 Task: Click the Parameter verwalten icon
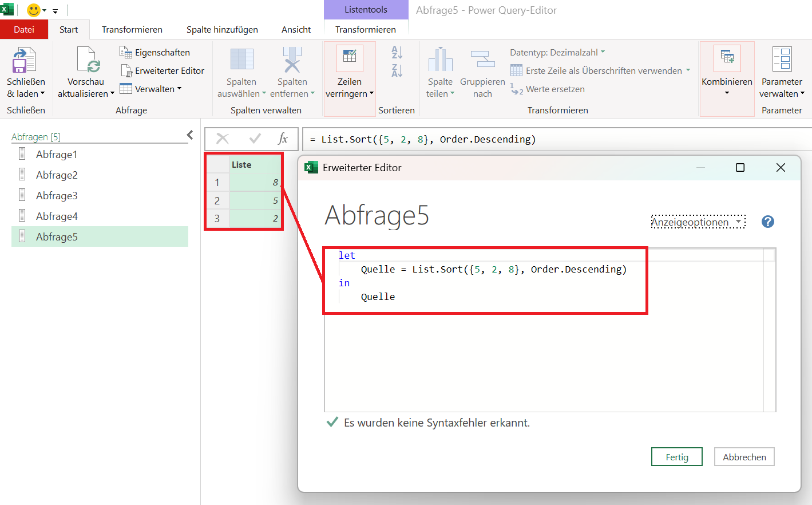782,59
